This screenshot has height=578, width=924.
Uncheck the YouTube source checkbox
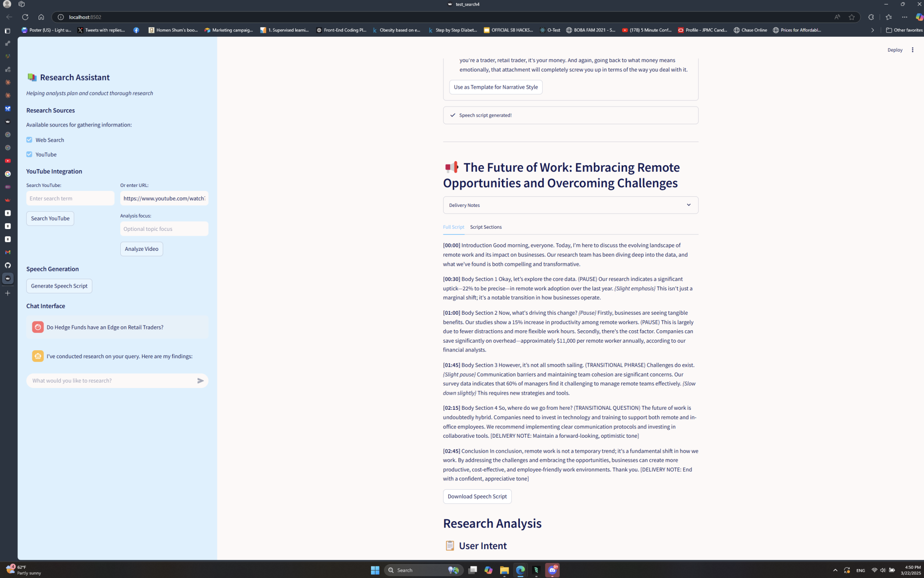point(29,154)
